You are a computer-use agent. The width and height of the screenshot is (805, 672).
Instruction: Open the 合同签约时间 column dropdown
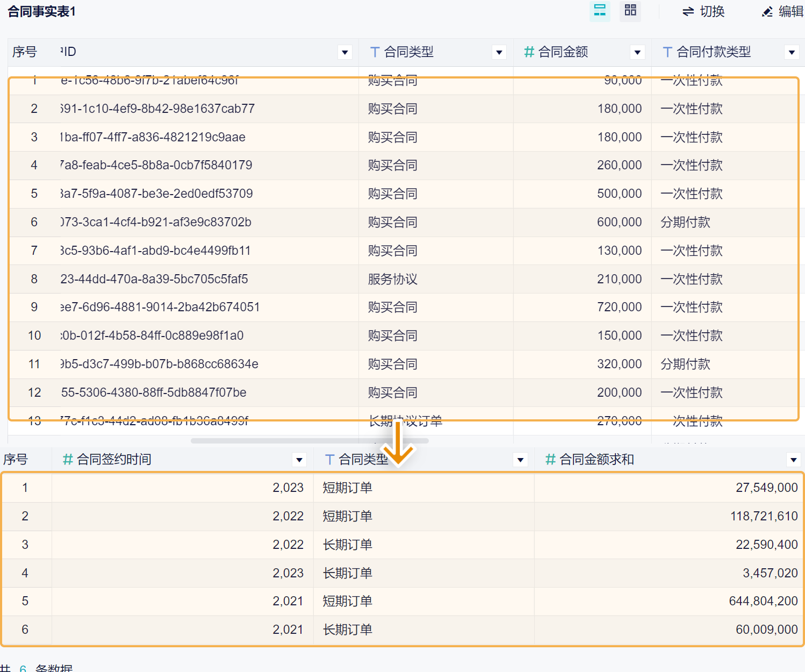[x=299, y=460]
